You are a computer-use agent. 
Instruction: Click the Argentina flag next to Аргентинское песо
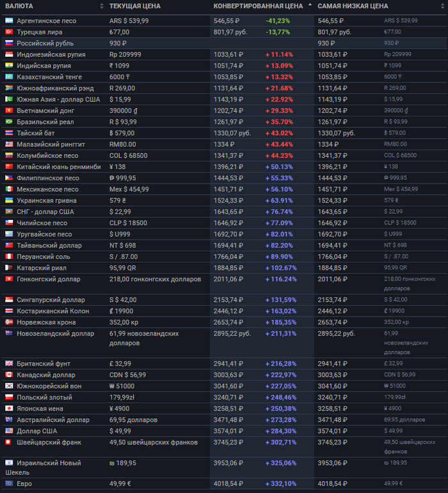9,20
